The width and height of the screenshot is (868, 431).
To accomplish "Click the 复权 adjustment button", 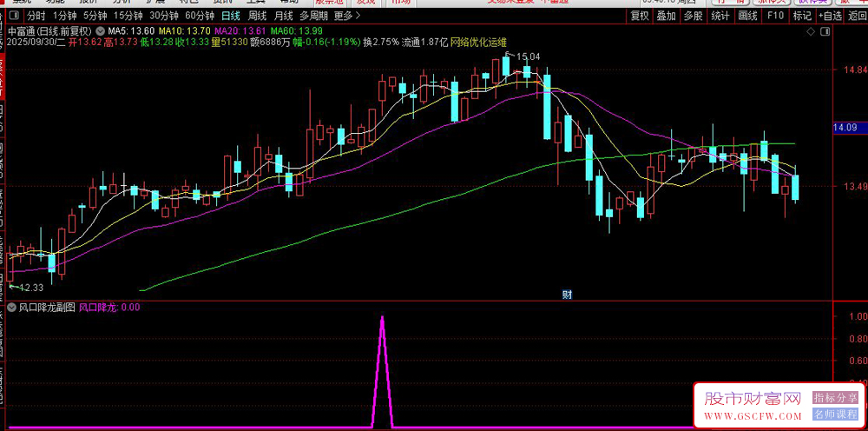I will click(x=640, y=16).
